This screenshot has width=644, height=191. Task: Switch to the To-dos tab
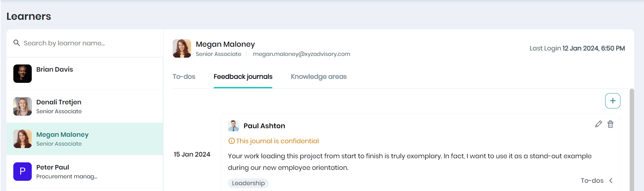tap(184, 77)
